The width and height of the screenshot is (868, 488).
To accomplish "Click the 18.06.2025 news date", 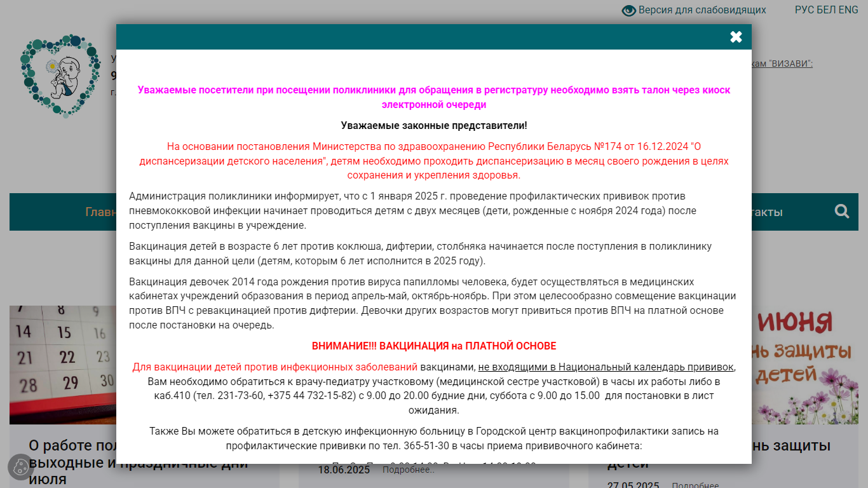I will [344, 470].
